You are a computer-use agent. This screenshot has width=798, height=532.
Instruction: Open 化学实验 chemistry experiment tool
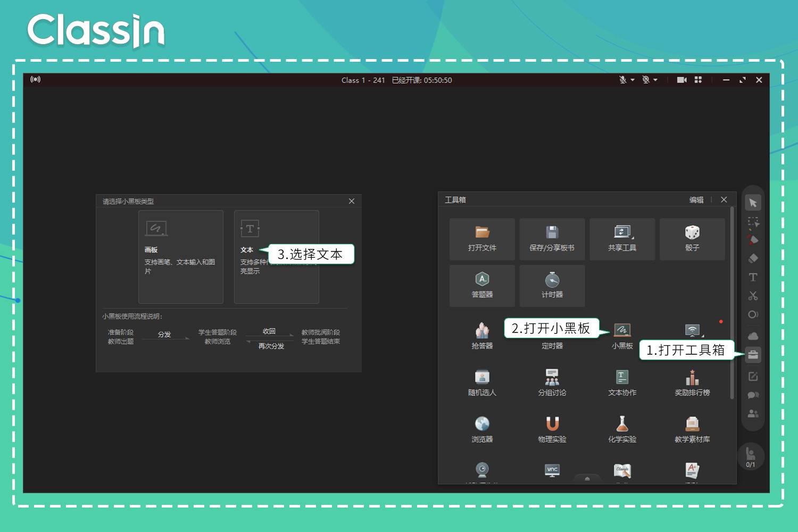point(622,429)
